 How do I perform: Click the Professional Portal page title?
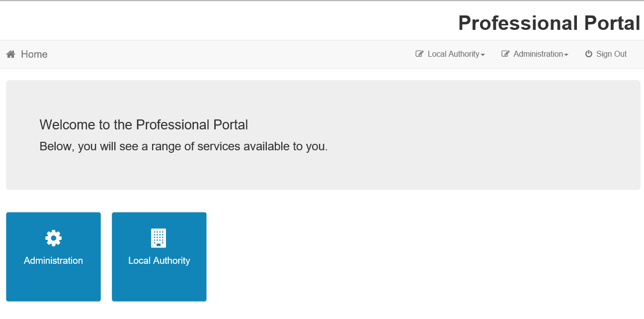(x=549, y=23)
